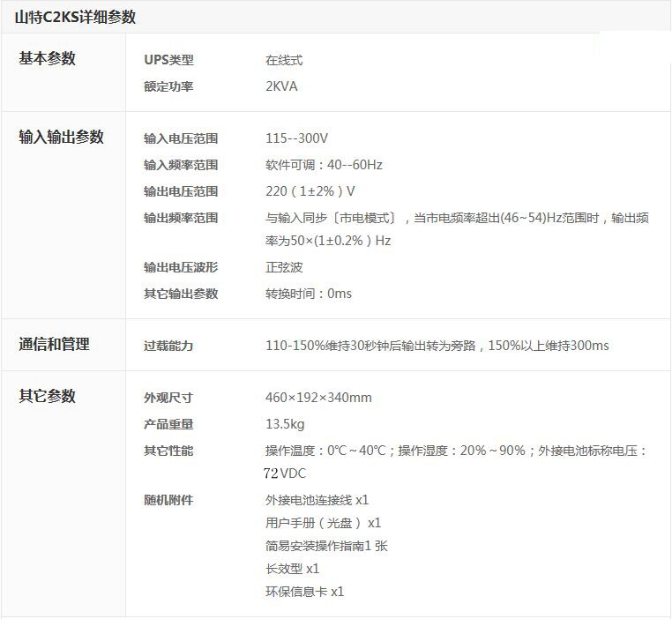Click the 额定功率 label

[x=168, y=86]
